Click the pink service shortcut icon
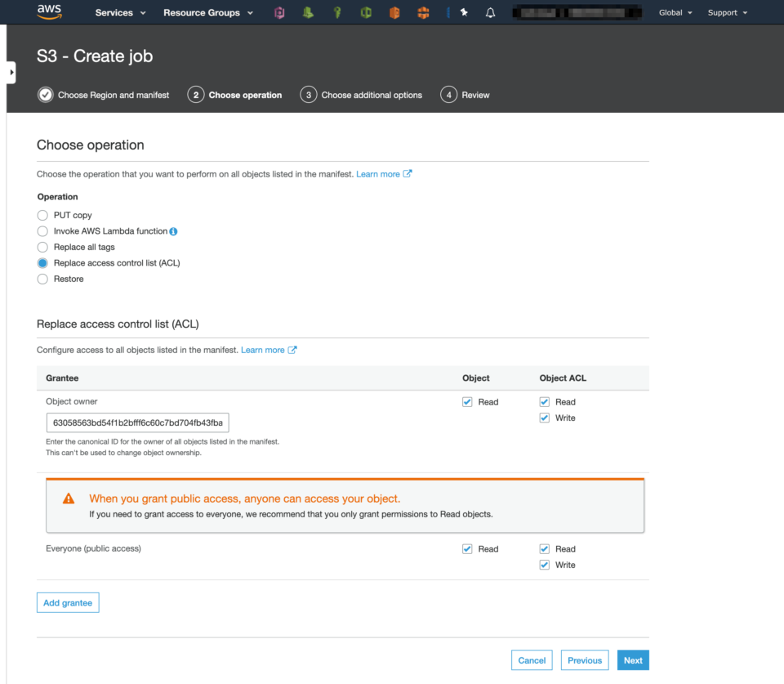This screenshot has width=784, height=684. [280, 12]
